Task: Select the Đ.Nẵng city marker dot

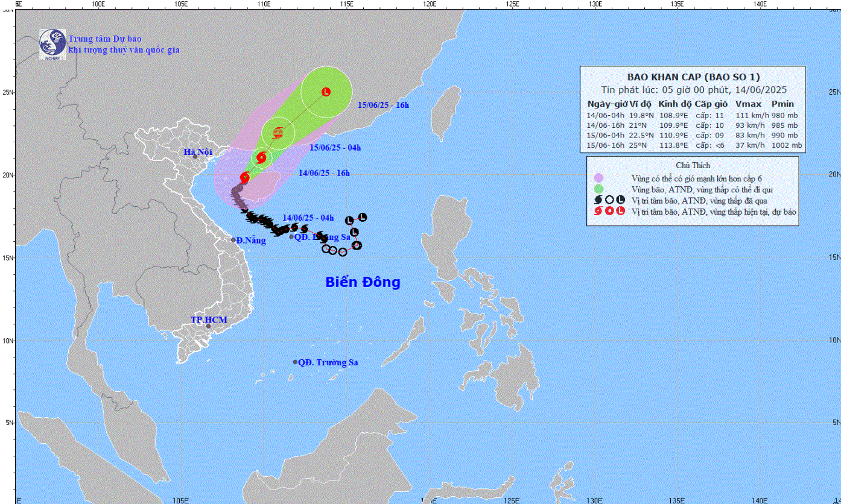Action: (233, 240)
